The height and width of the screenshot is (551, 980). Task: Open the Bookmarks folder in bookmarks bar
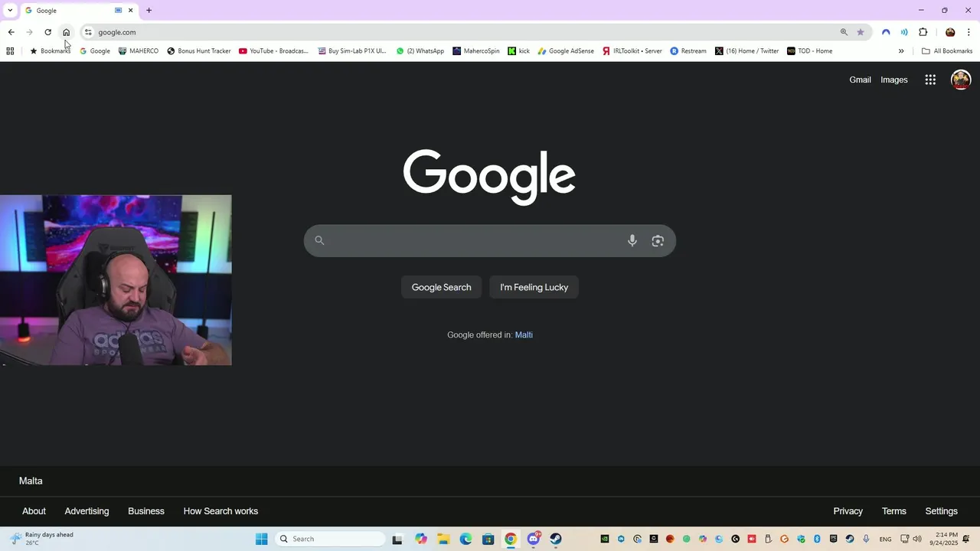click(x=50, y=51)
